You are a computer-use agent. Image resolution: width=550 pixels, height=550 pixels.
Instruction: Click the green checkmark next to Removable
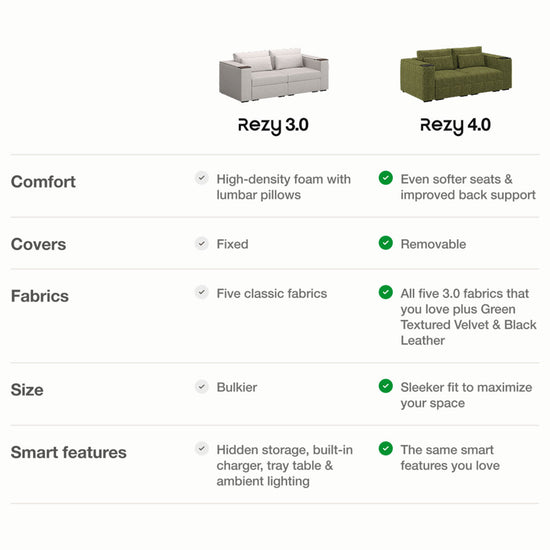pyautogui.click(x=385, y=243)
